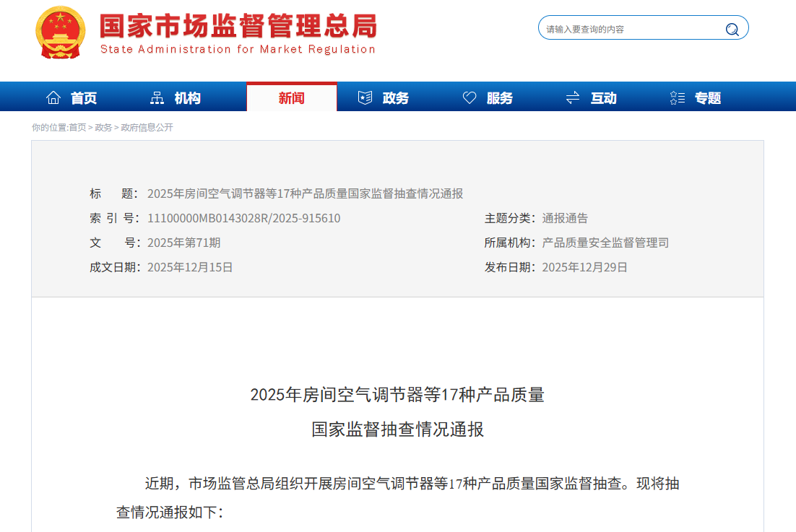Click the search magnifier icon

point(732,27)
